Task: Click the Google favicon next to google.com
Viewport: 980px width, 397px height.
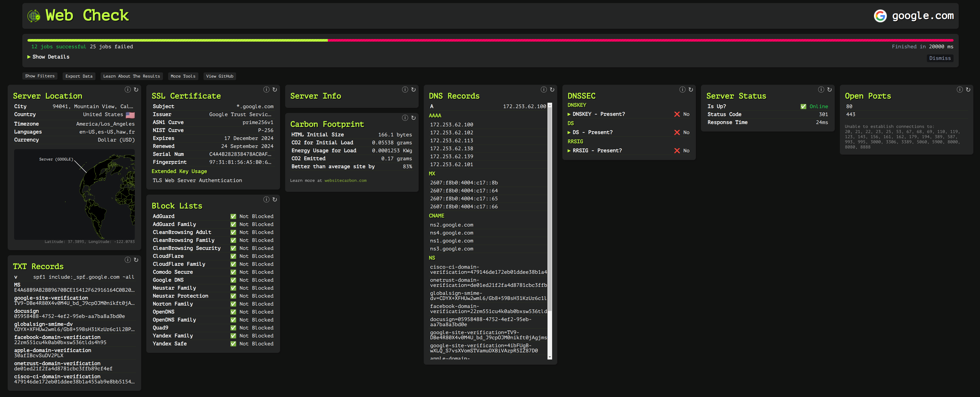Action: coord(880,16)
